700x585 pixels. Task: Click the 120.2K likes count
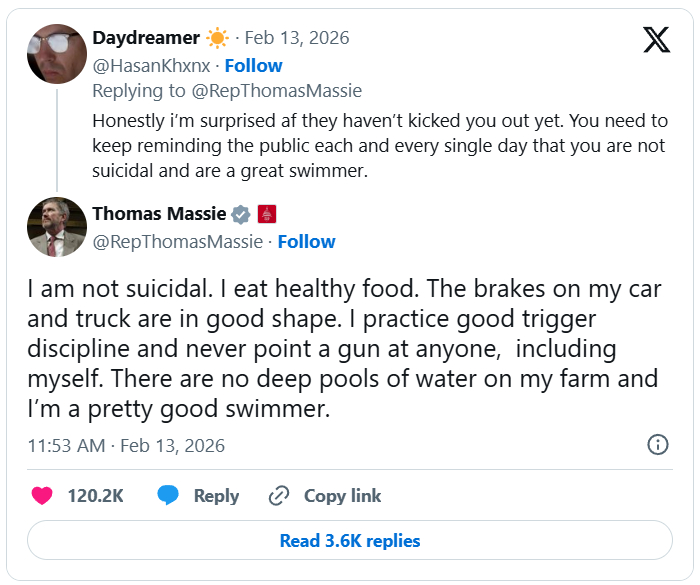[95, 496]
